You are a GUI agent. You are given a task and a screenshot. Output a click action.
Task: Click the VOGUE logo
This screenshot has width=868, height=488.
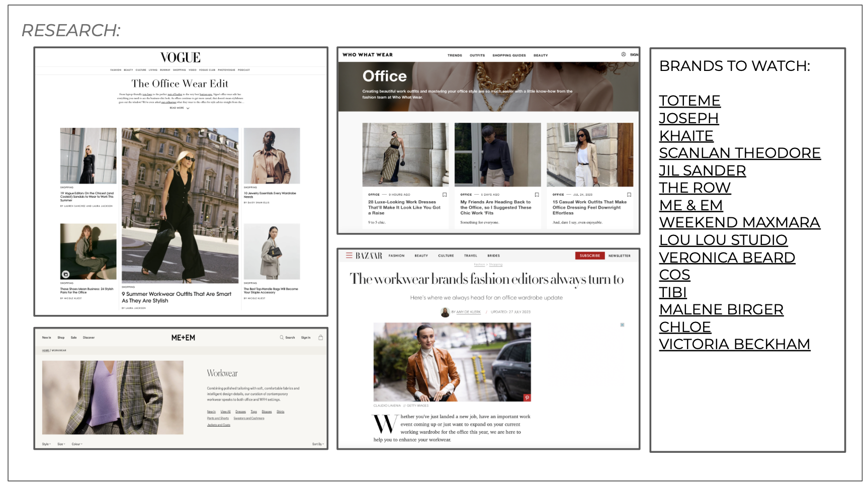(x=181, y=57)
